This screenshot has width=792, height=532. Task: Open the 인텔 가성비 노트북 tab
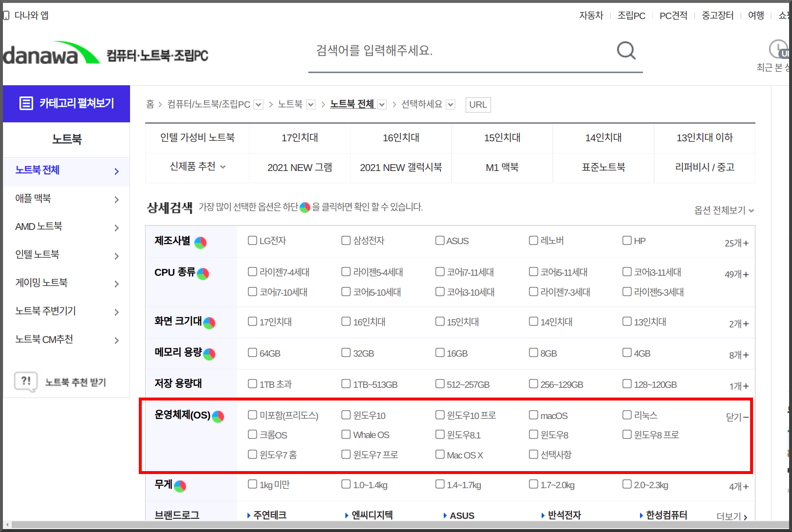(197, 138)
